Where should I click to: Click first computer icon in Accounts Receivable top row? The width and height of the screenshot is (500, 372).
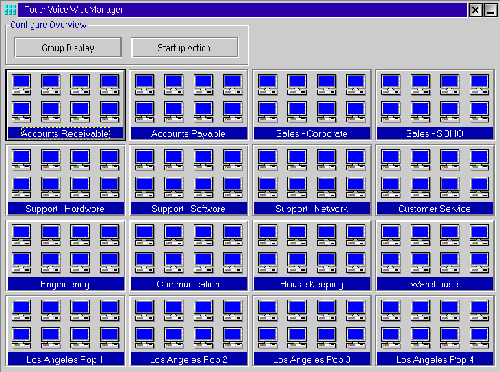21,85
